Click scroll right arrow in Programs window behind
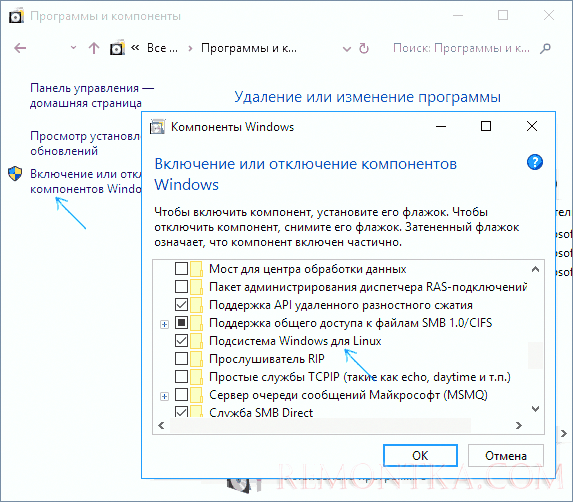 (x=563, y=433)
